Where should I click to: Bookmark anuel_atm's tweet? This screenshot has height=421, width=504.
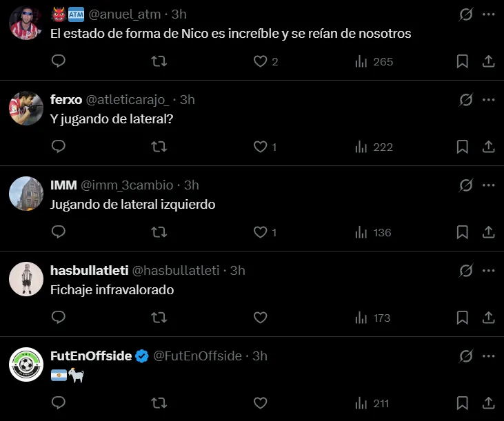(463, 61)
